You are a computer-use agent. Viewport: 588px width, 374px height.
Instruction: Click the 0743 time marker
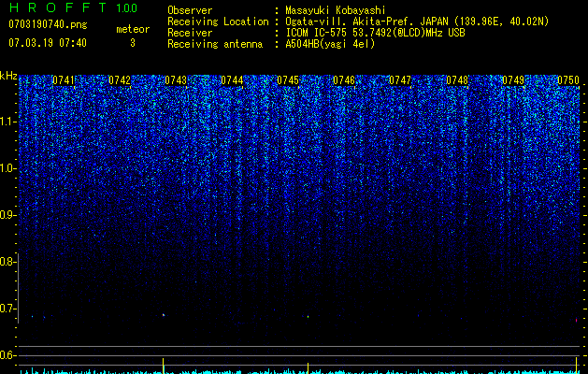click(176, 80)
